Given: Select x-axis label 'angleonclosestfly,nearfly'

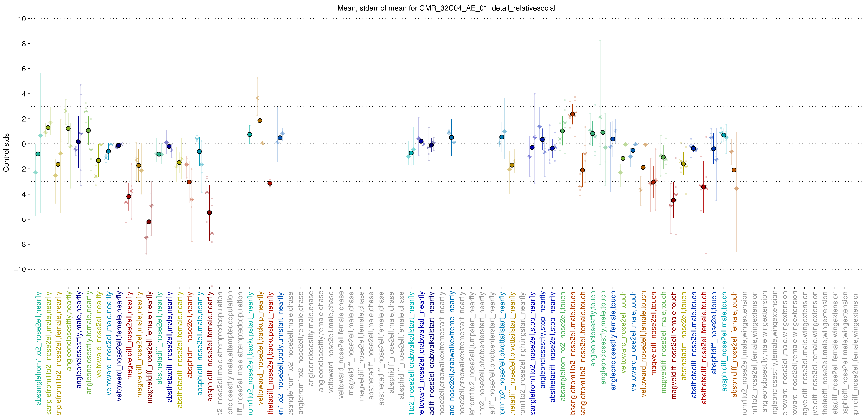Looking at the screenshot, I should pos(69,332).
